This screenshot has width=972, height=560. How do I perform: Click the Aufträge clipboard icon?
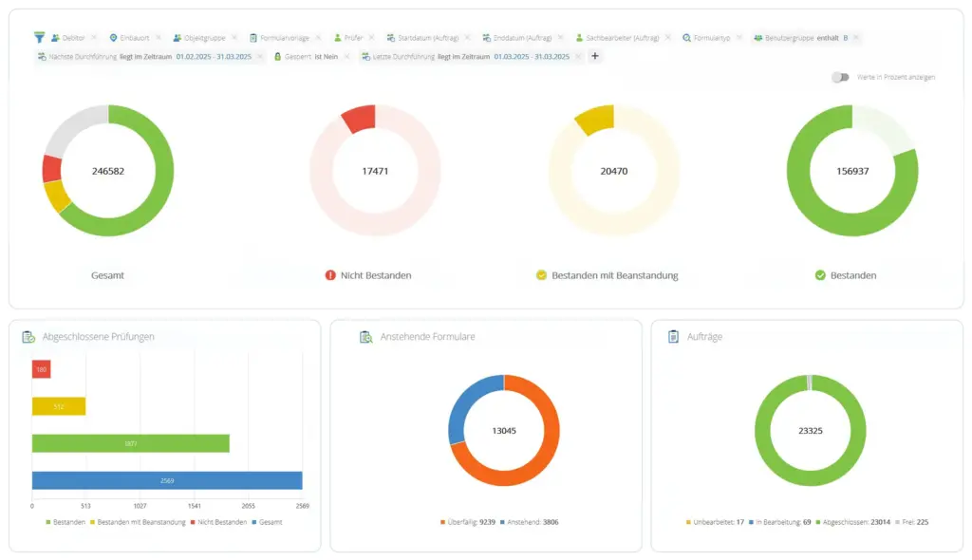pyautogui.click(x=673, y=336)
